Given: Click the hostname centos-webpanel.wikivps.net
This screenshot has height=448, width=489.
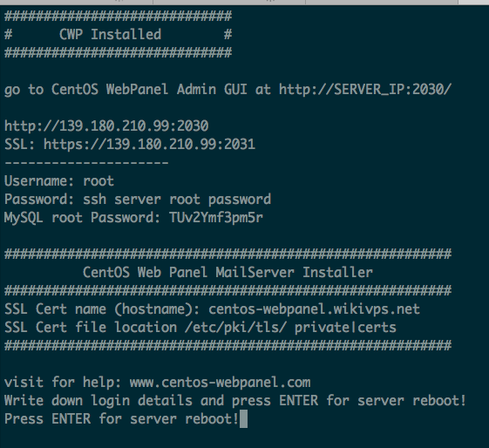Looking at the screenshot, I should coord(314,309).
